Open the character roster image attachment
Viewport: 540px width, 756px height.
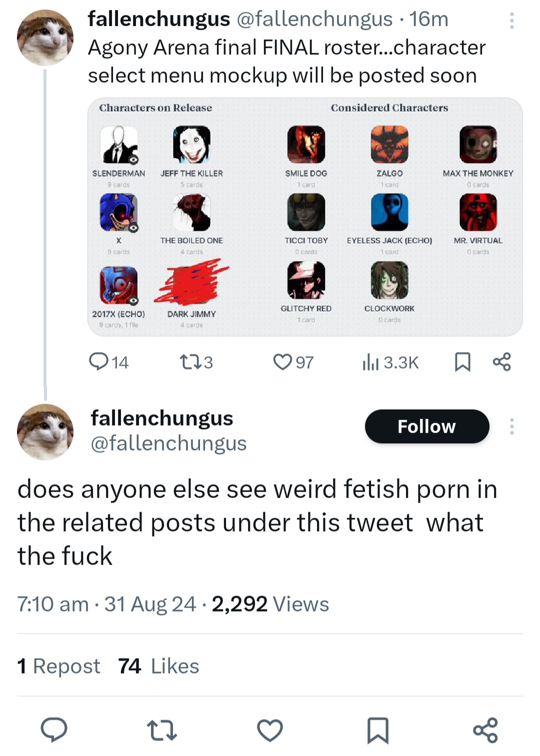[305, 217]
